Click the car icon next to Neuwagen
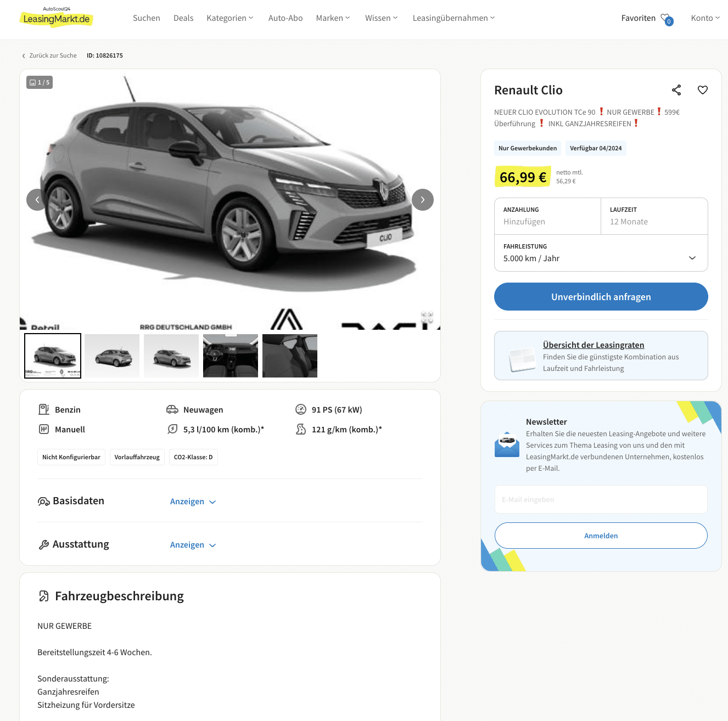 point(172,409)
